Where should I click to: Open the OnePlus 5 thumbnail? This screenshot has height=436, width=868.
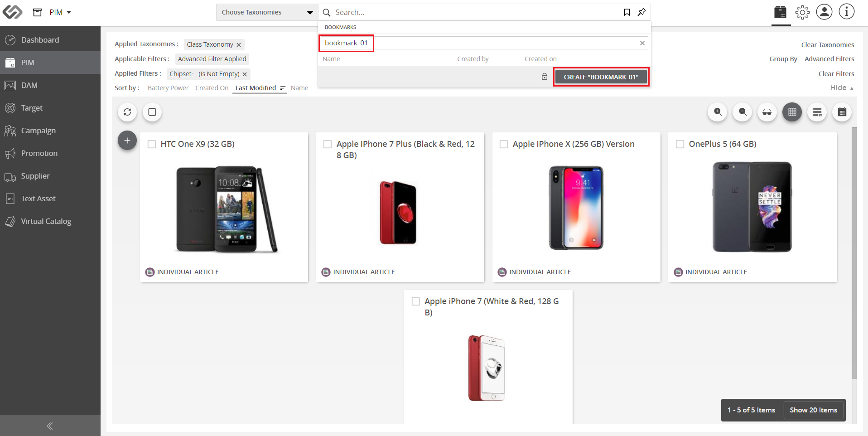(752, 207)
